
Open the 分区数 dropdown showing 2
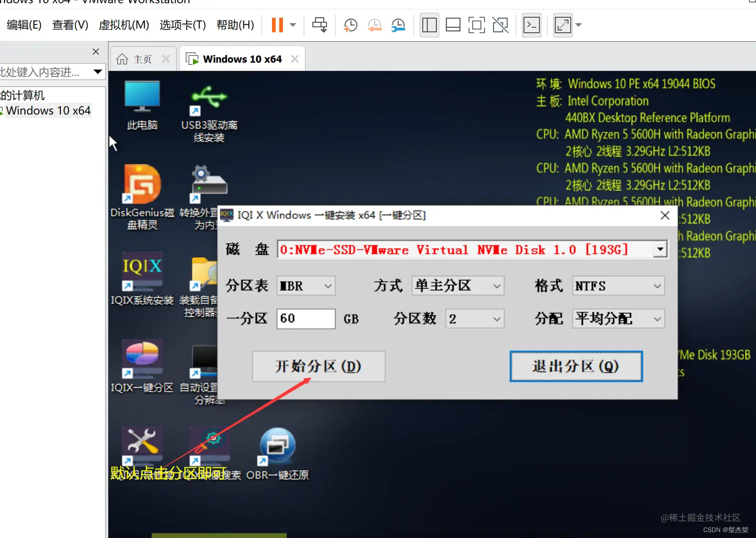474,319
